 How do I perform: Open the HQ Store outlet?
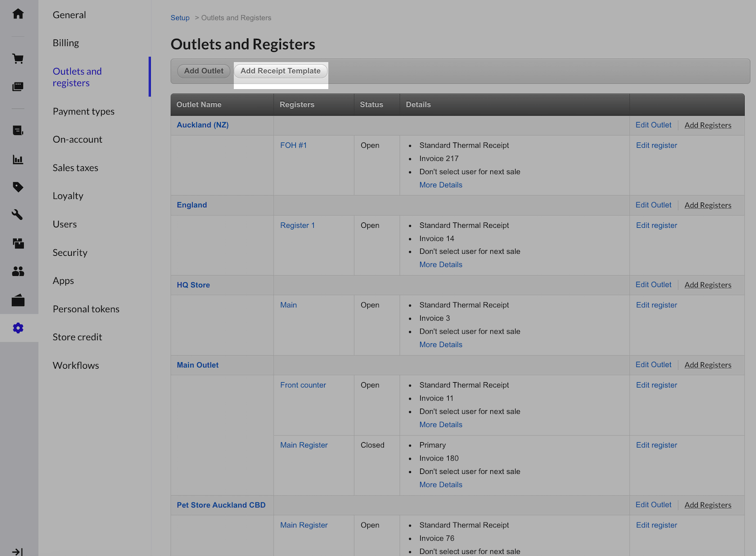click(193, 284)
